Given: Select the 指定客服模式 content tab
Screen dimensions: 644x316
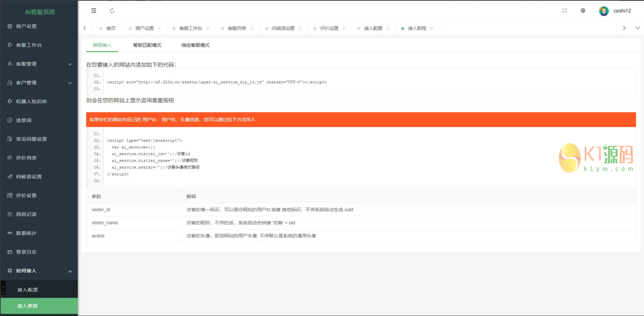Looking at the screenshot, I should click(195, 45).
